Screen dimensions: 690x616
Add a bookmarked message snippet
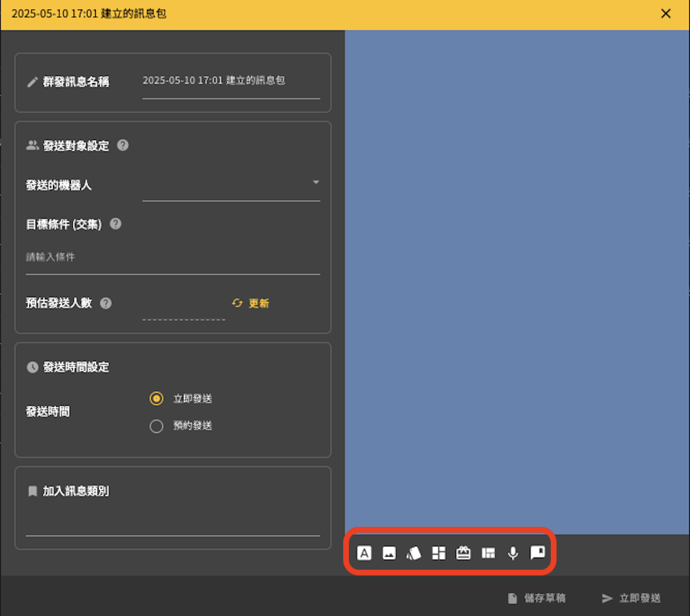click(538, 553)
